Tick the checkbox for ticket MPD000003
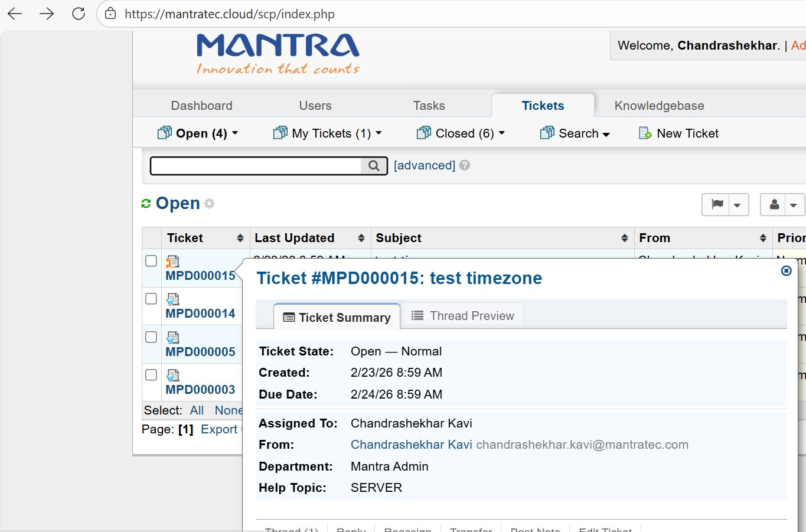 tap(151, 374)
